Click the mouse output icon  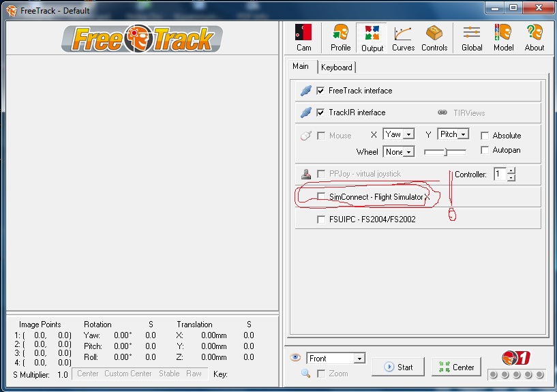click(x=306, y=136)
